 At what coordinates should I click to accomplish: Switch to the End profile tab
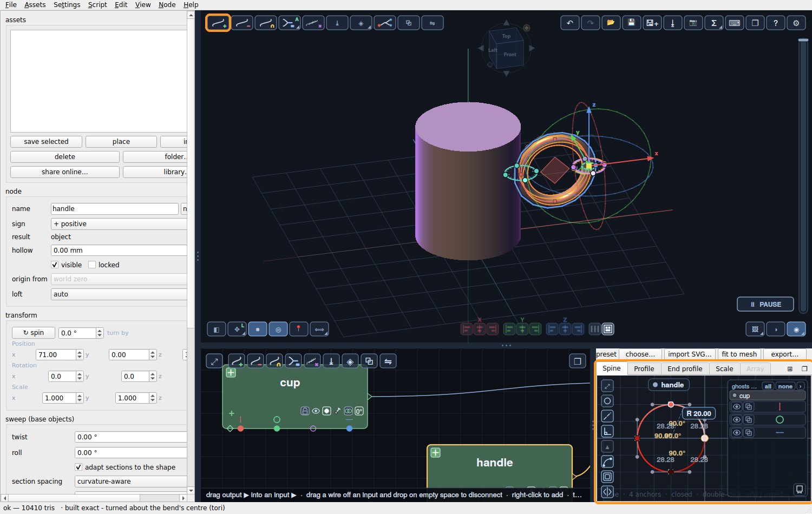point(685,368)
